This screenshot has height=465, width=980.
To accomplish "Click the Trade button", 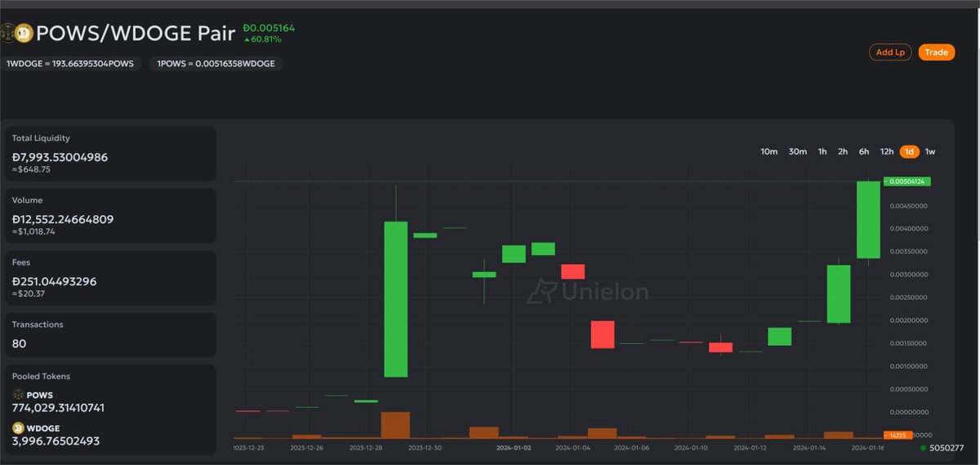I will tap(937, 52).
